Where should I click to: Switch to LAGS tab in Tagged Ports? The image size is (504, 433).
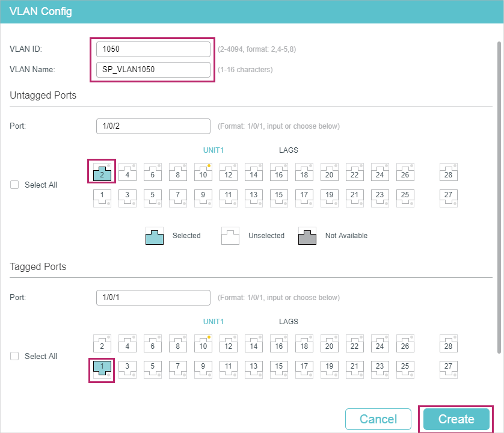288,322
